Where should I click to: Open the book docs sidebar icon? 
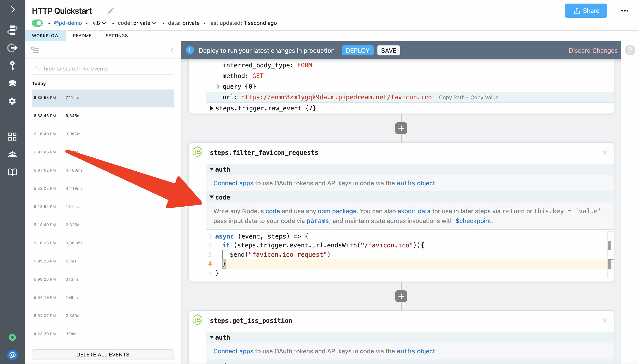(12, 172)
